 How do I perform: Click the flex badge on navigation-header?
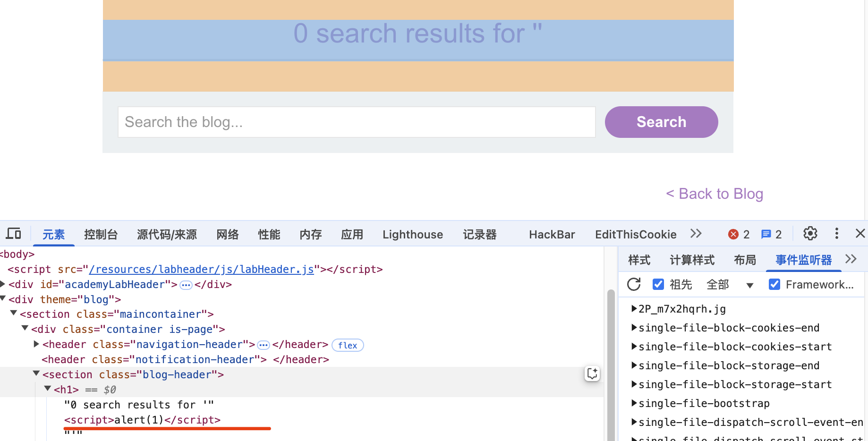click(348, 345)
